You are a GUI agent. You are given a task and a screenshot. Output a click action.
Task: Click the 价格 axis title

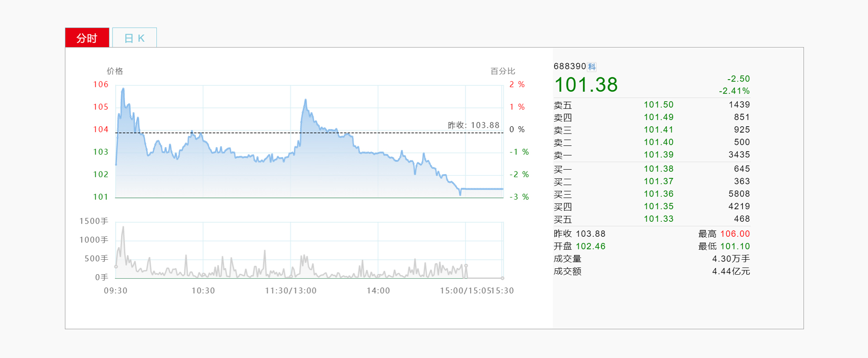[x=115, y=71]
